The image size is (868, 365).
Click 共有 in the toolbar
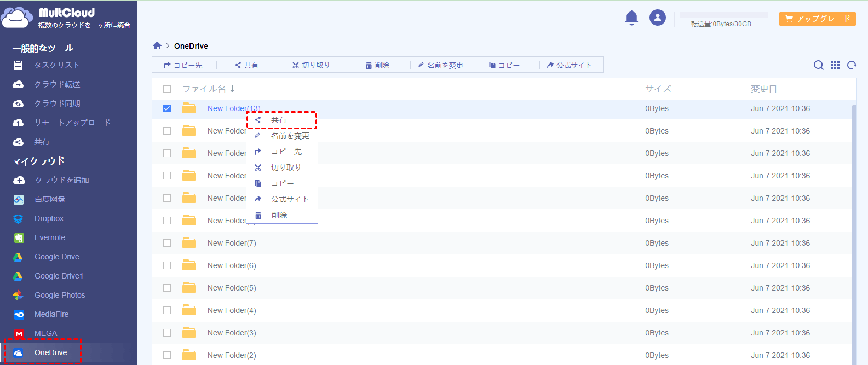coord(246,65)
